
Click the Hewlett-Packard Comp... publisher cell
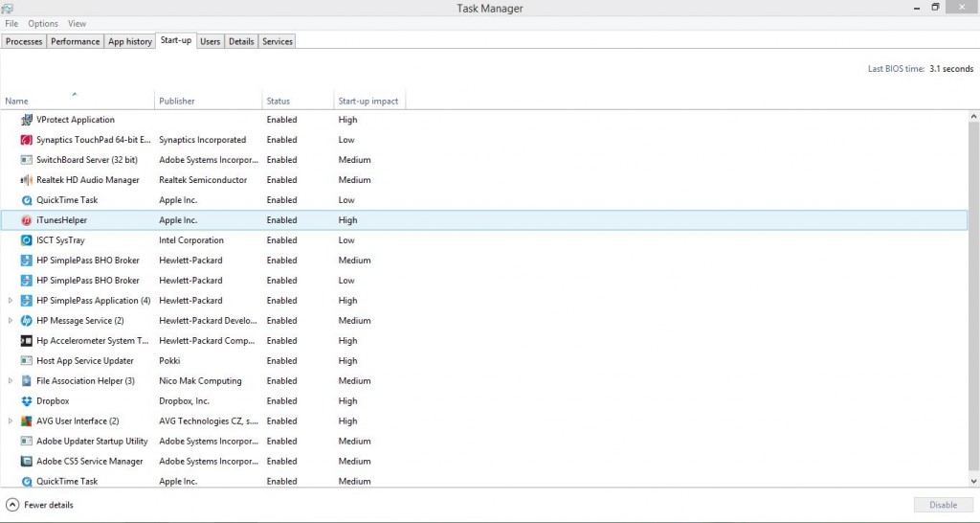tap(207, 340)
